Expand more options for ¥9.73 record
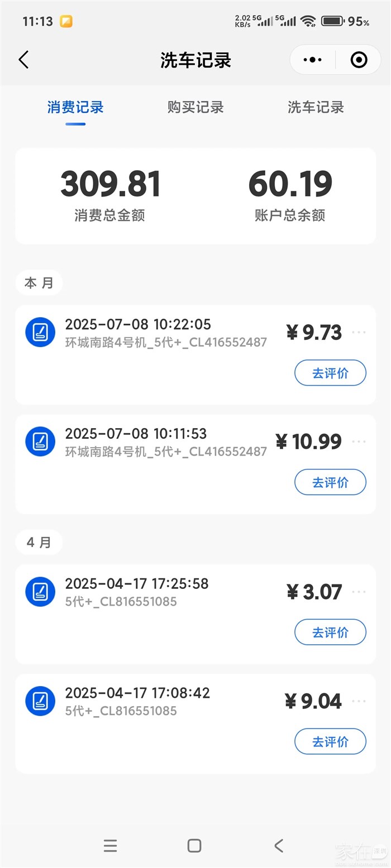Image resolution: width=391 pixels, height=868 pixels. tap(359, 333)
